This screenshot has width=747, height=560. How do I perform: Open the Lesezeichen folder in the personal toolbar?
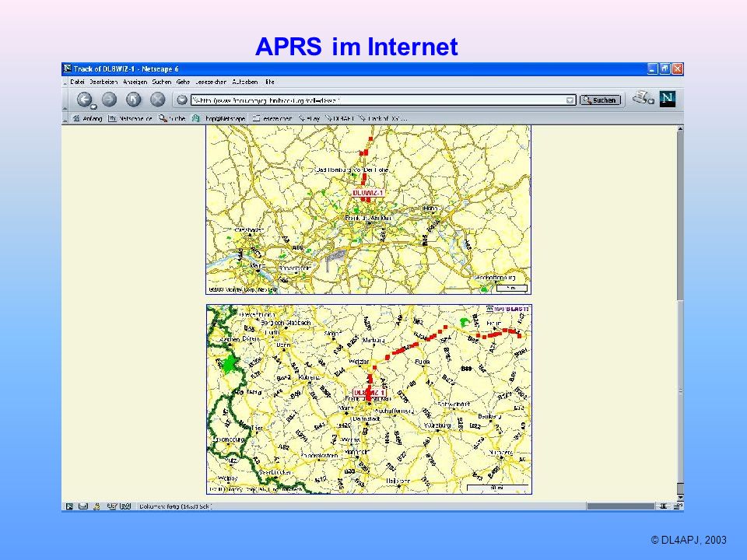click(272, 118)
